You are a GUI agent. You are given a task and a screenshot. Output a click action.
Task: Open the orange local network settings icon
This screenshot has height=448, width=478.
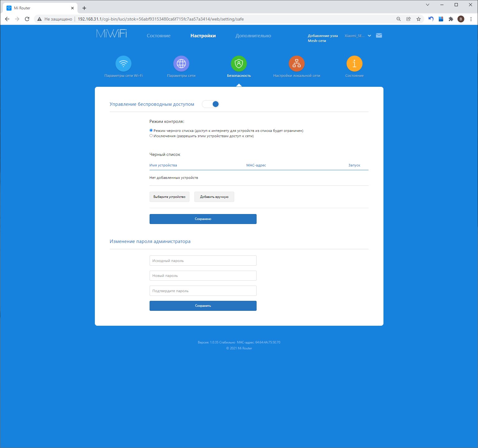pyautogui.click(x=296, y=64)
